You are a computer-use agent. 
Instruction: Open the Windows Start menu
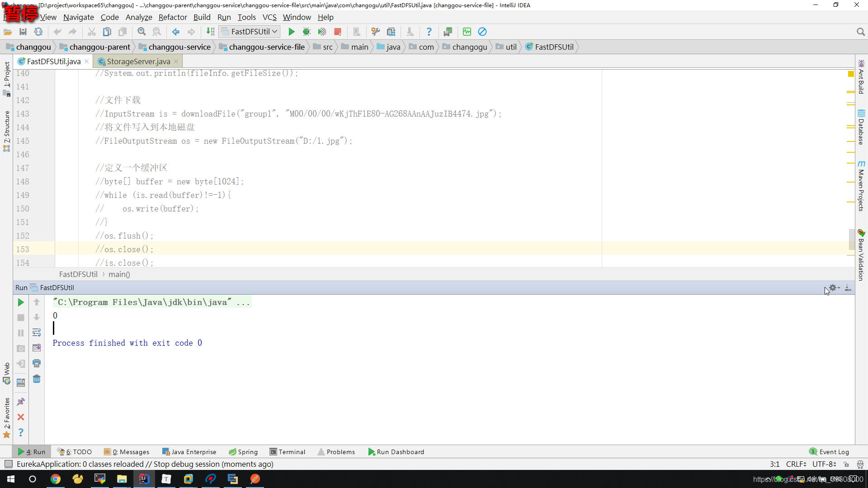point(11,479)
